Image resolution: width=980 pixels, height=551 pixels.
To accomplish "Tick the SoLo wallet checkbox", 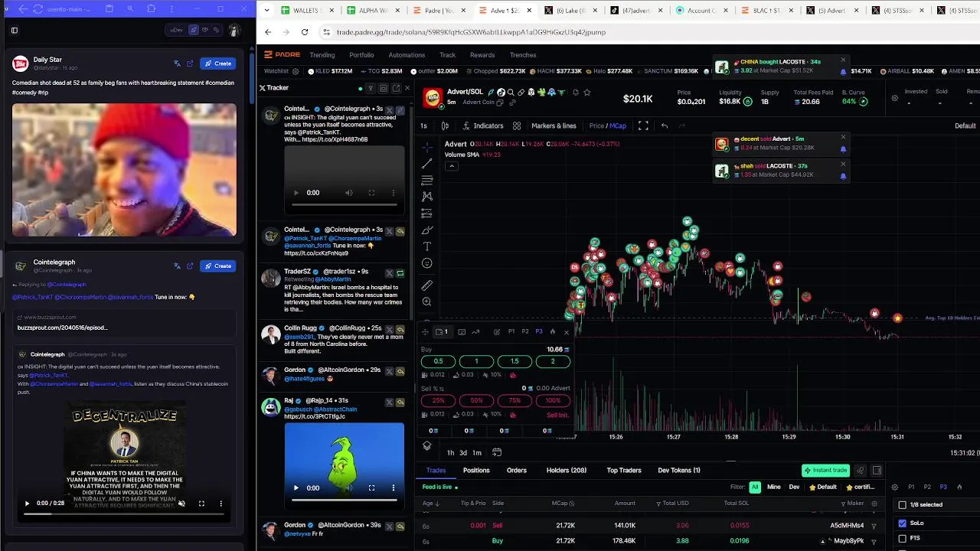I will coord(902,523).
